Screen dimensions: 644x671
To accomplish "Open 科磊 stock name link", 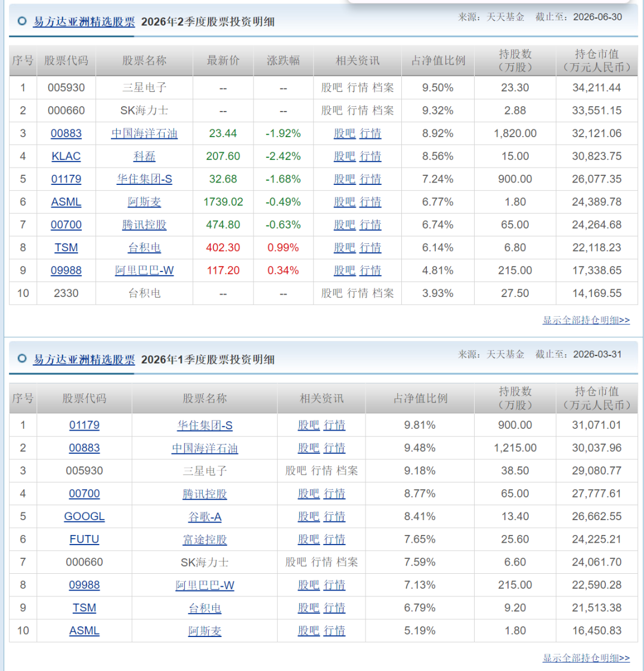I will coord(144,156).
